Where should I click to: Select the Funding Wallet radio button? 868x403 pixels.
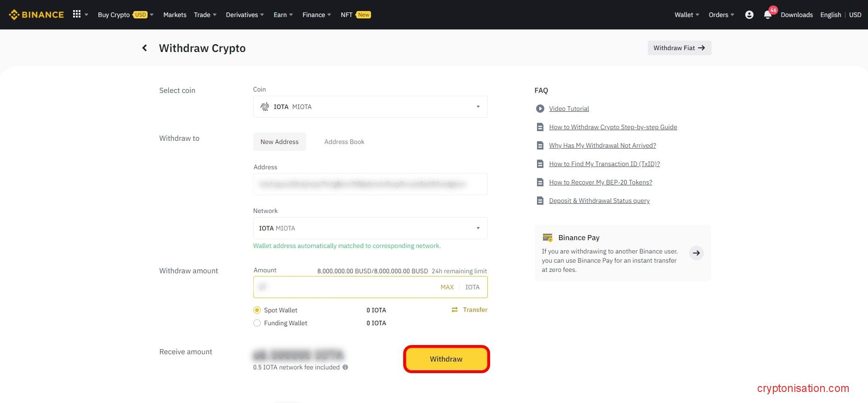point(257,323)
